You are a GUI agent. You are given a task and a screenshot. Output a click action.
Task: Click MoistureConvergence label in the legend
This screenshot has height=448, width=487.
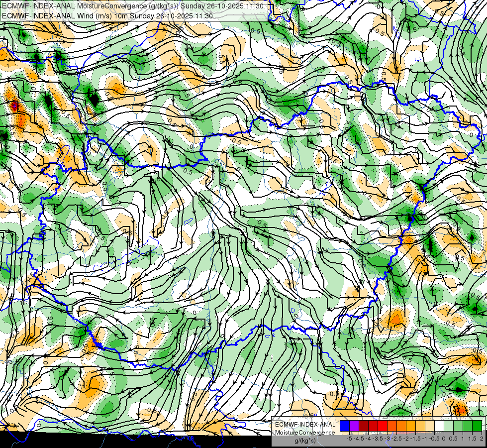coord(305,433)
